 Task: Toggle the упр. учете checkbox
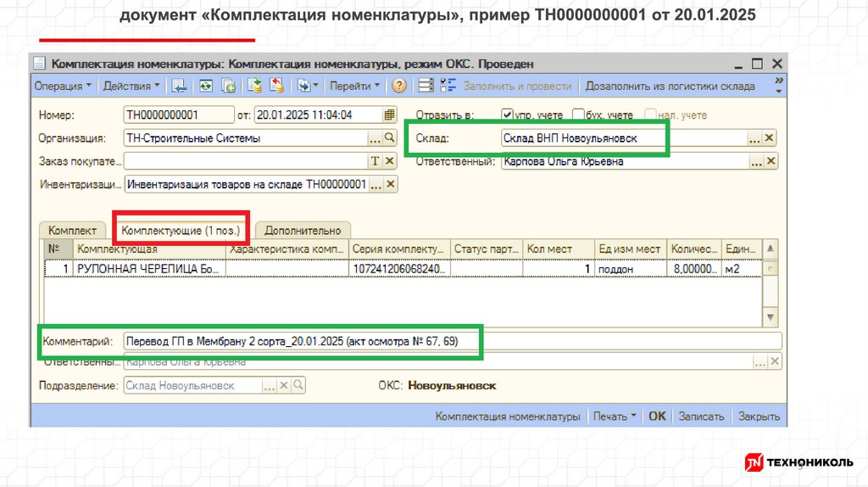click(507, 115)
